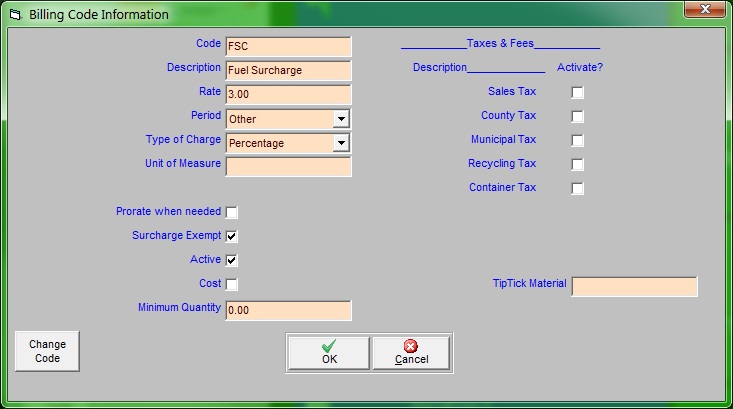Click the Recycling Tax label
This screenshot has height=409, width=733.
502,163
